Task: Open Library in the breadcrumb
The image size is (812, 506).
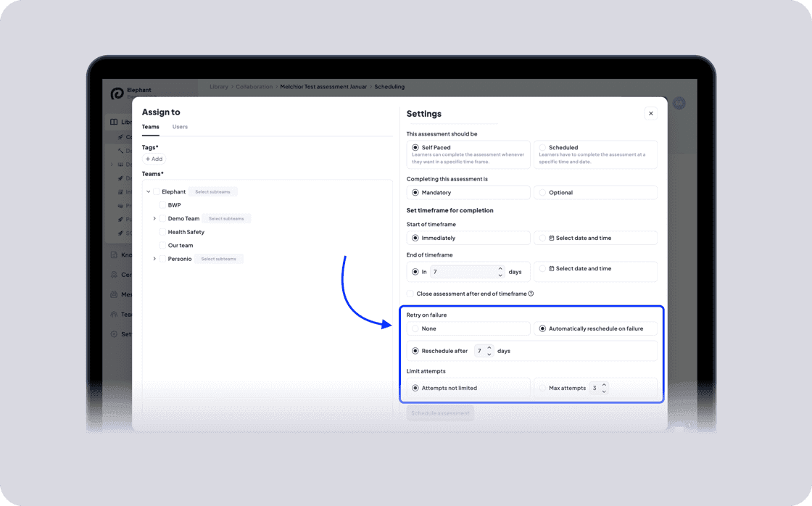Action: (218, 87)
